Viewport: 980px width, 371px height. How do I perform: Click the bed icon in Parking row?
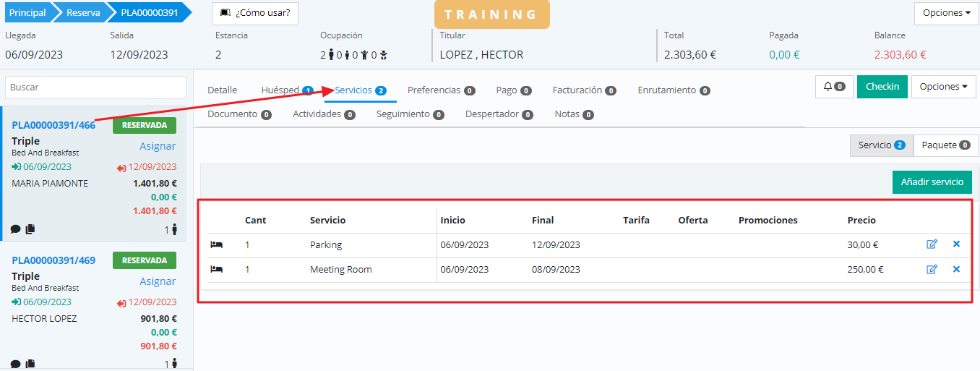[216, 245]
